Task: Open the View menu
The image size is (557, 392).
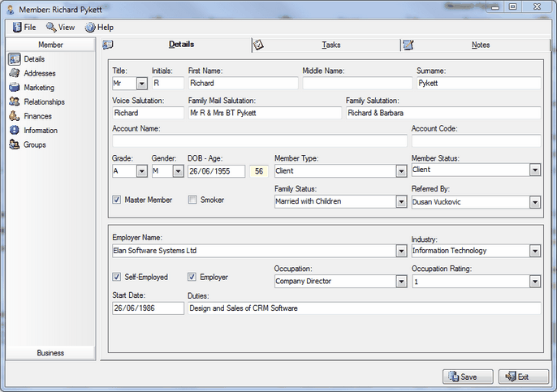Action: tap(60, 28)
